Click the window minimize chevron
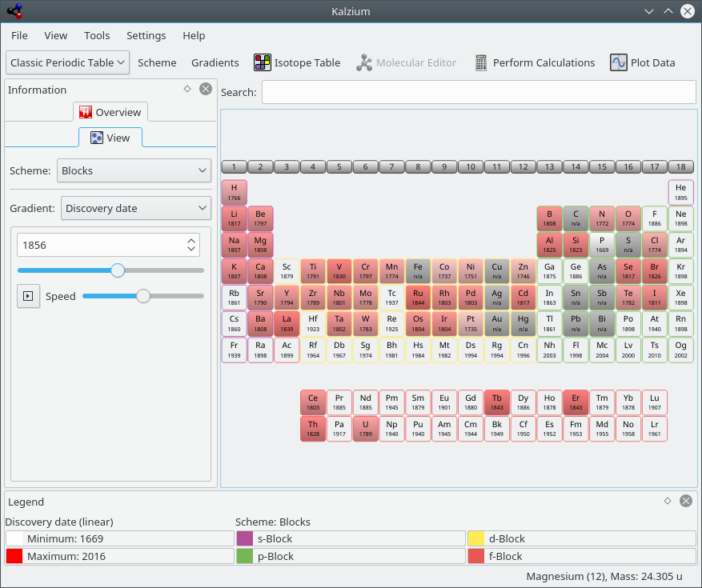 649,11
